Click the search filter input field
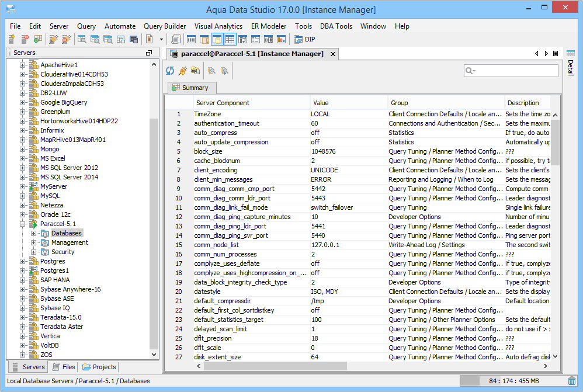Screen dimensions: 583x392 click(x=511, y=71)
